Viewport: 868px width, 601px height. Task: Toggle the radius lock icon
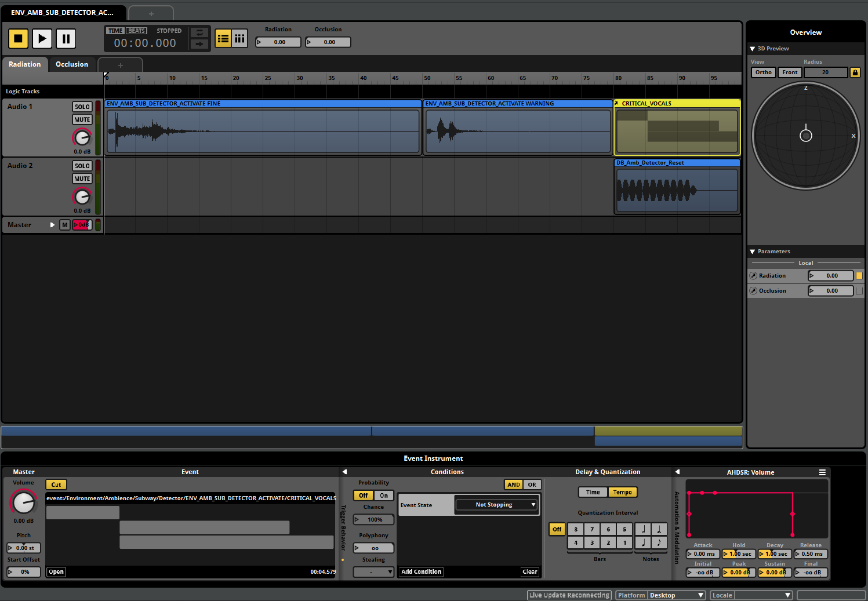coord(855,72)
